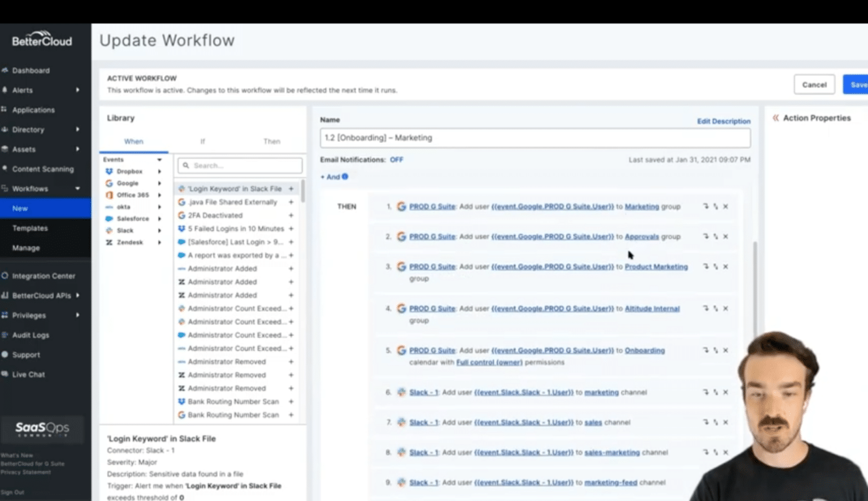Click the magnifier icon in the Library search box
The image size is (868, 501).
(187, 165)
